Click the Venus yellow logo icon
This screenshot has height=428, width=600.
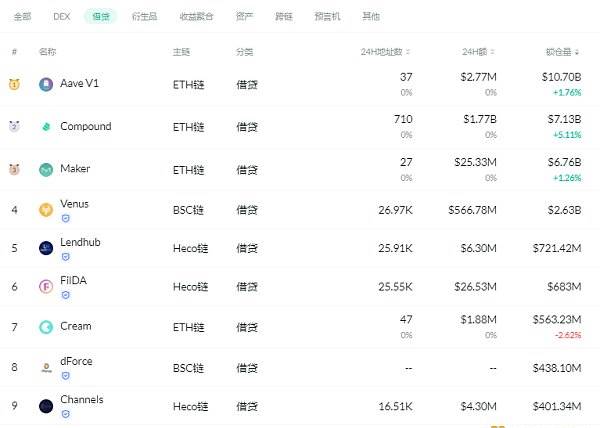coord(46,210)
